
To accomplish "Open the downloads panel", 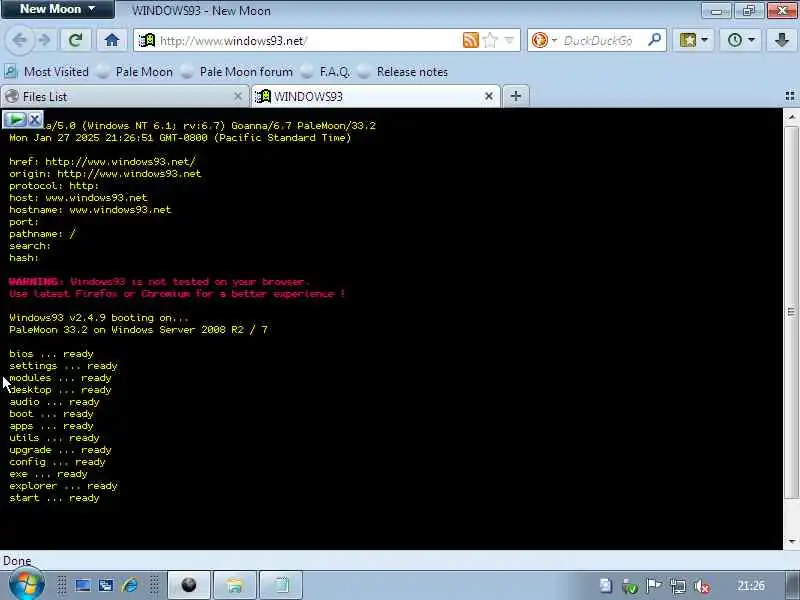I will click(x=782, y=40).
